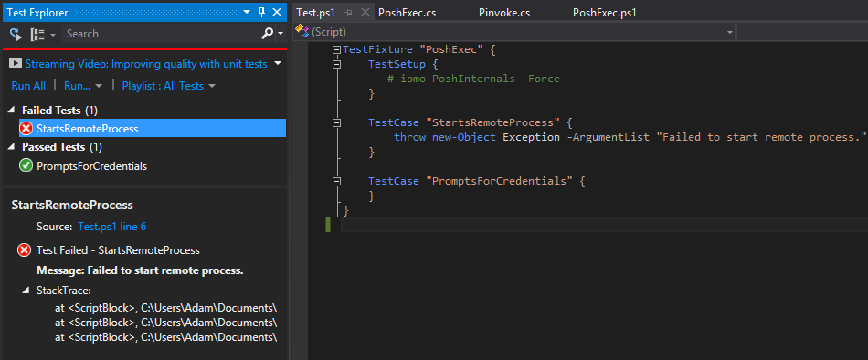868x360 pixels.
Task: Open the group-by hierarchy icon
Action: point(37,35)
